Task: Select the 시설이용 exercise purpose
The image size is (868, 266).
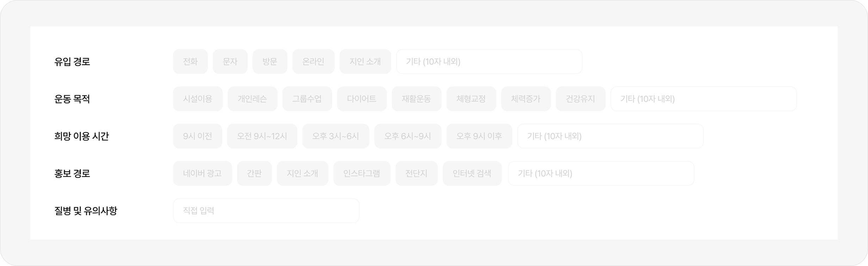Action: coord(198,99)
